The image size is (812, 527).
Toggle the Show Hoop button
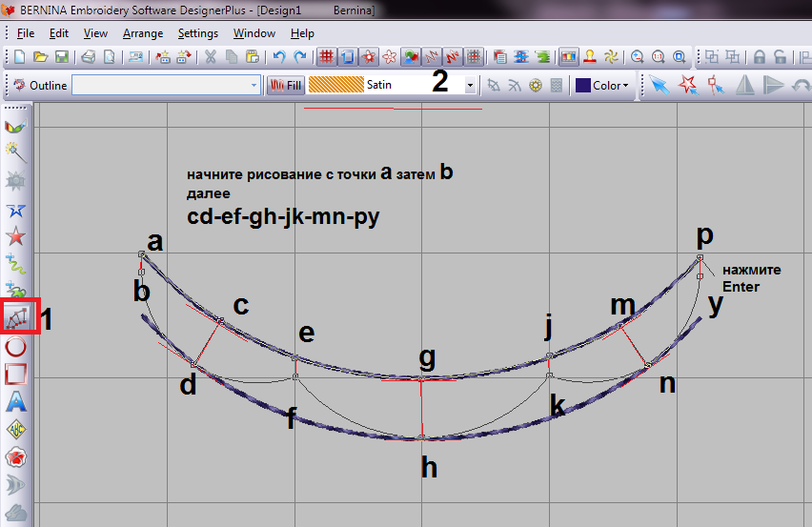347,57
